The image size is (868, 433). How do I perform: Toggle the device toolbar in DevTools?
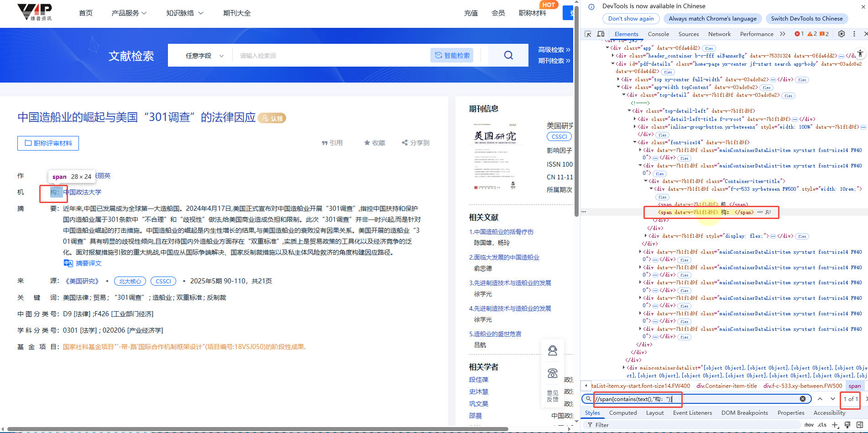(x=601, y=34)
